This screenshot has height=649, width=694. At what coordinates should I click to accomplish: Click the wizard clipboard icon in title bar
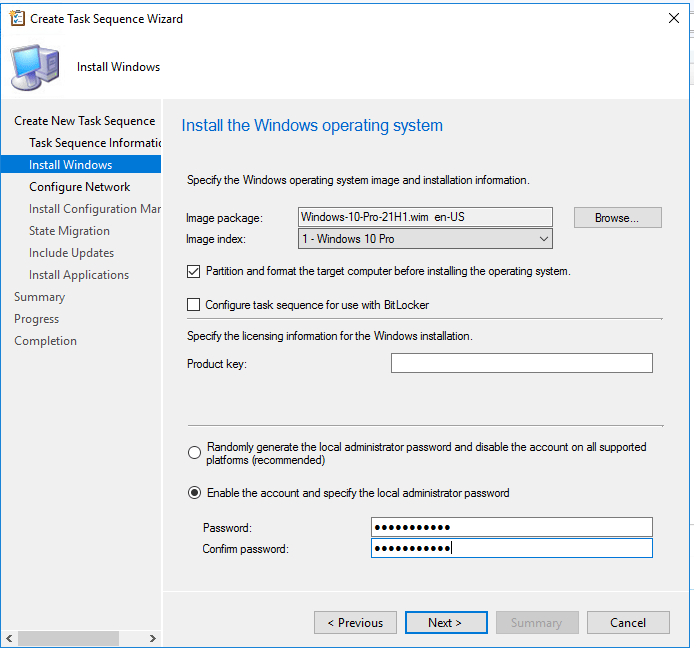tap(17, 18)
